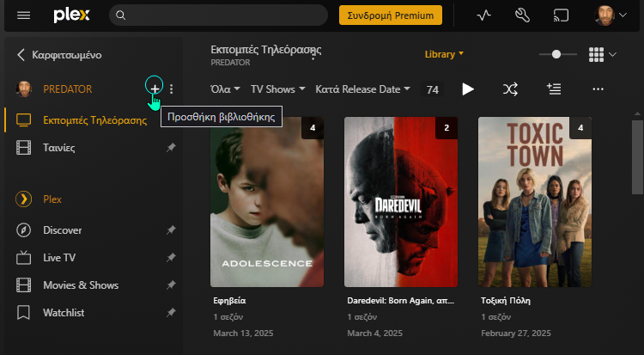
Task: Open the Settings wrench icon
Action: [522, 15]
